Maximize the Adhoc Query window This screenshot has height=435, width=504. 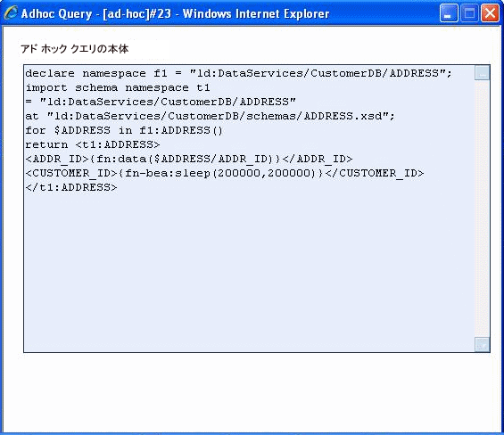(x=469, y=13)
